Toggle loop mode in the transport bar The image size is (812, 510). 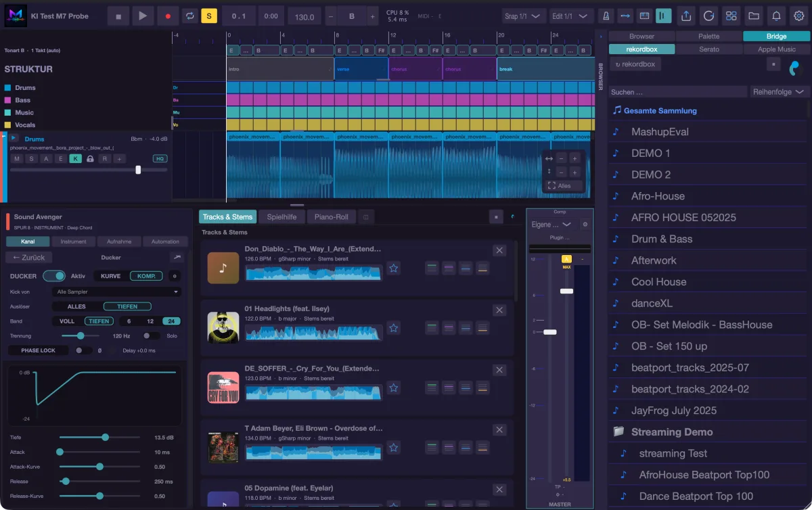[x=190, y=16]
